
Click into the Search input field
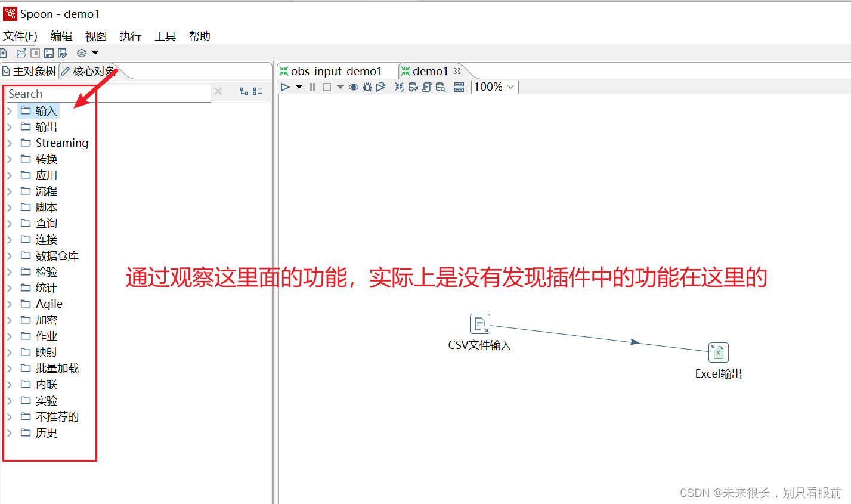click(109, 94)
